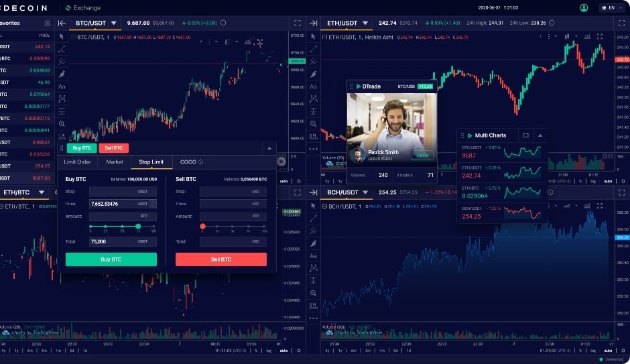The height and width of the screenshot is (364, 630).
Task: Open the BTC/USDT pair dropdown
Action: [x=114, y=23]
